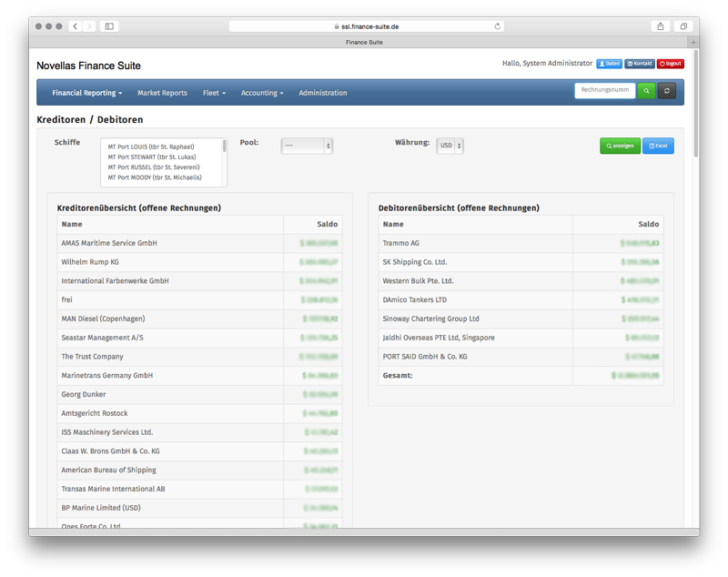Click debtor Sinoway Chartering Group Ltd
The height and width of the screenshot is (577, 728).
click(430, 319)
